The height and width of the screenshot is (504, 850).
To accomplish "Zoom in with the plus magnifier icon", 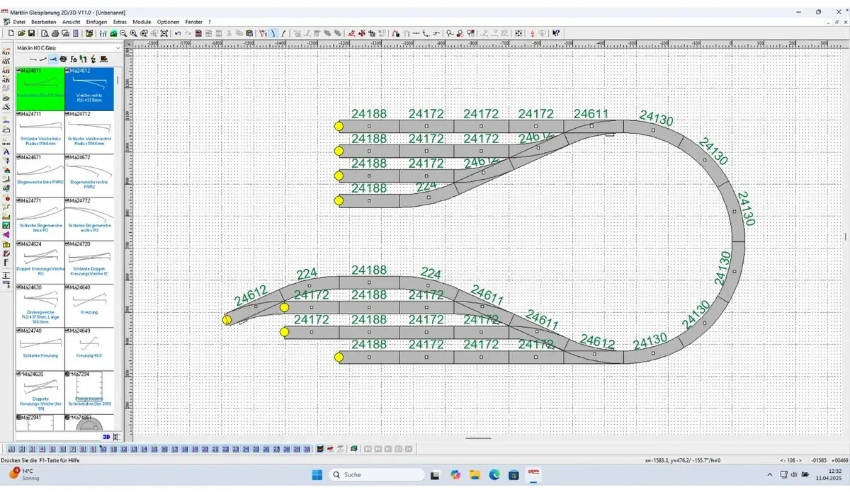I will click(133, 33).
